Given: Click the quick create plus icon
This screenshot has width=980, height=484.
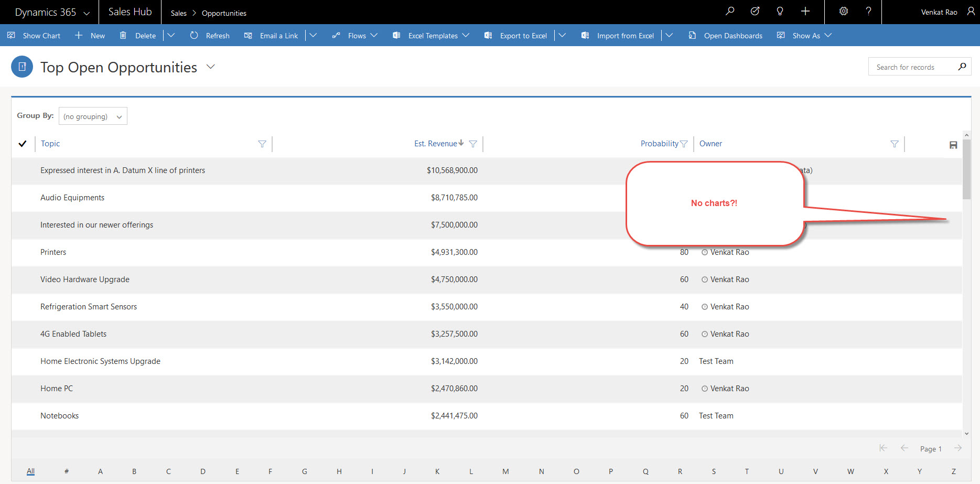Looking at the screenshot, I should point(805,12).
